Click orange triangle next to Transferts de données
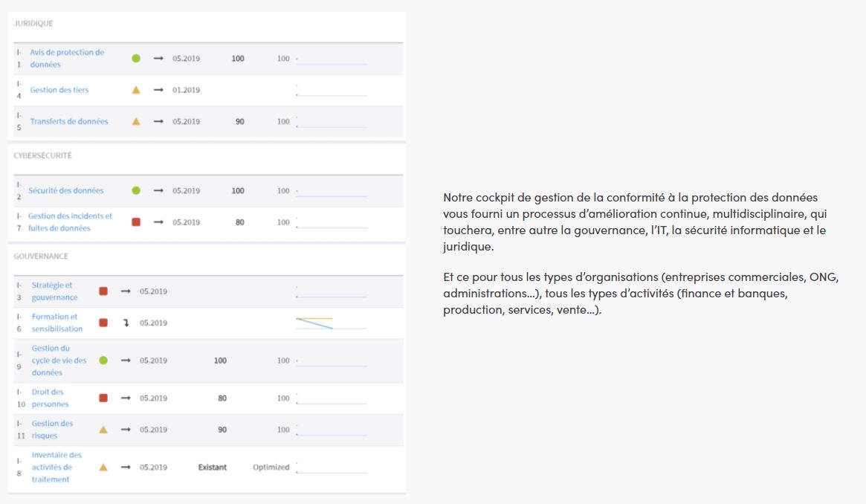 tap(136, 121)
